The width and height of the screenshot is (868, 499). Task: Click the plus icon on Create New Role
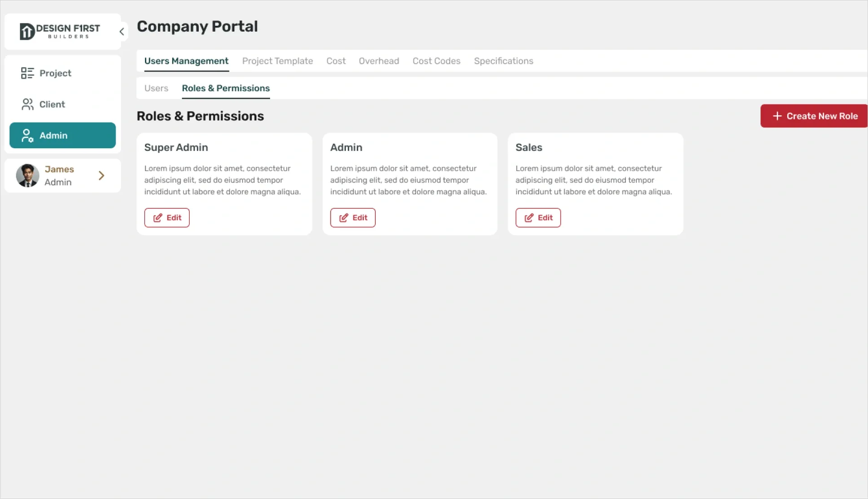pyautogui.click(x=776, y=116)
